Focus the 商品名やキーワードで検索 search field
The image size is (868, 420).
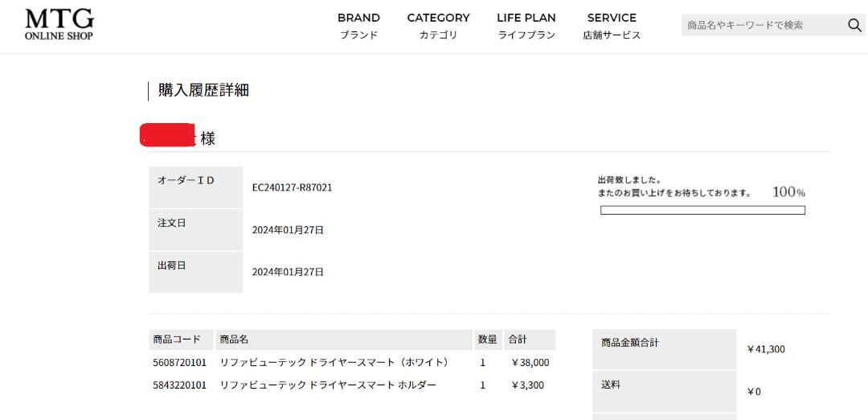(x=764, y=25)
